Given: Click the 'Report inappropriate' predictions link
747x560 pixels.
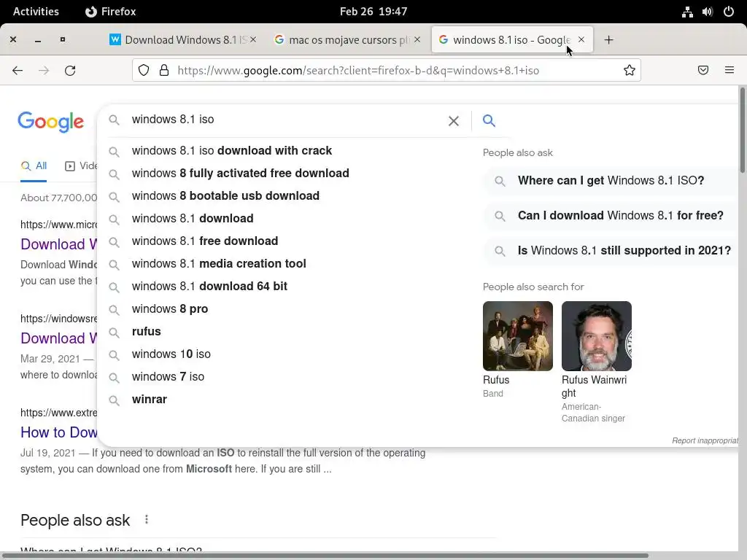Looking at the screenshot, I should point(705,441).
